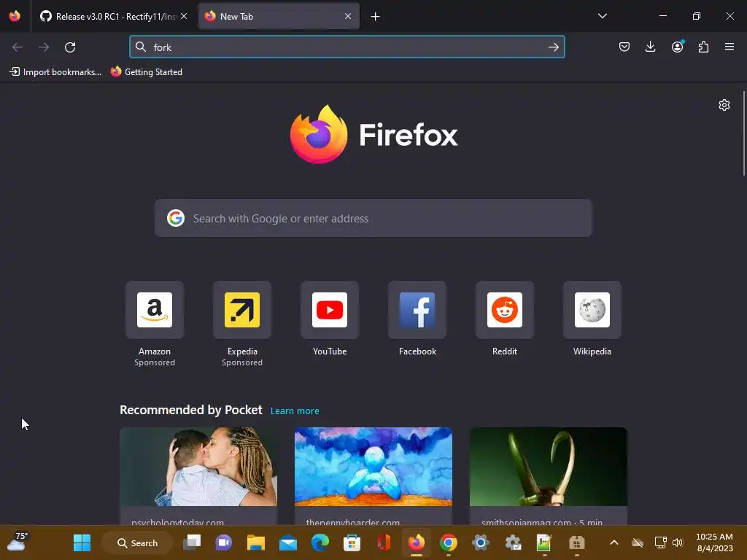The image size is (747, 560).
Task: Close the Release v3.0 RC1 GitHub tab
Action: click(184, 16)
